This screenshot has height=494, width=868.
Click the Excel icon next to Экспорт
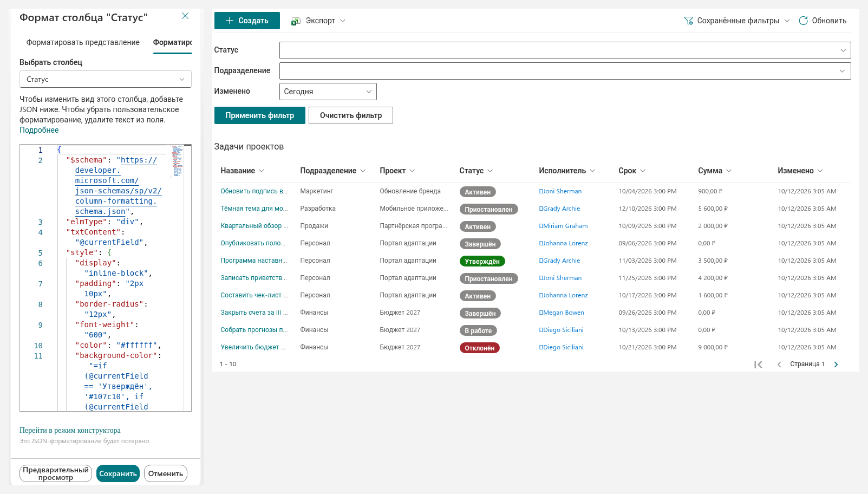(296, 21)
